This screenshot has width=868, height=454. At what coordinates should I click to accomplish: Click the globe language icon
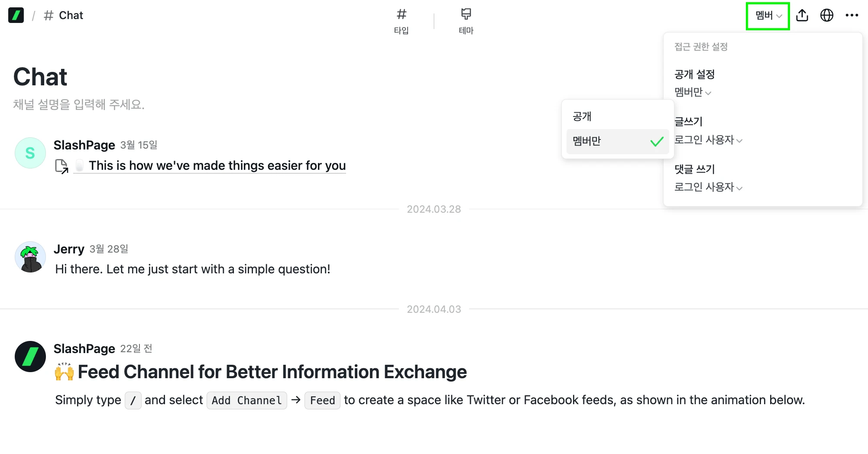coord(827,16)
